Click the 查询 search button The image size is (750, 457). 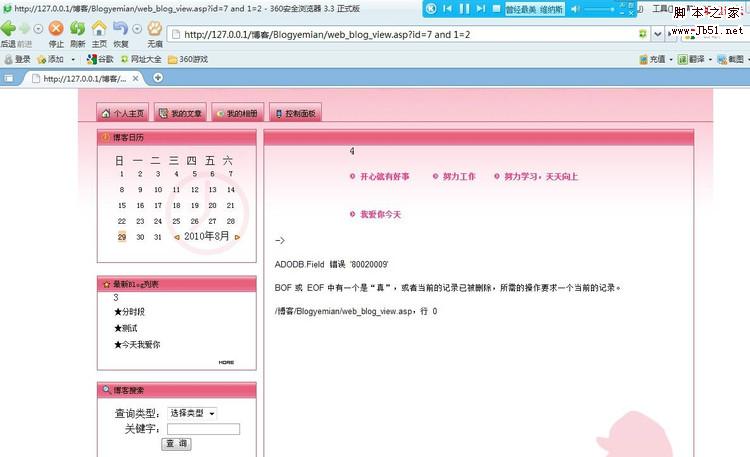pos(176,444)
